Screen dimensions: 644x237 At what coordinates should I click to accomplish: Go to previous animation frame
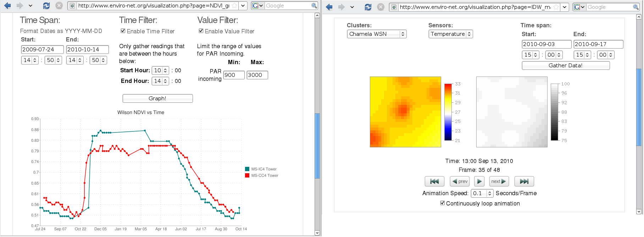coord(460,181)
